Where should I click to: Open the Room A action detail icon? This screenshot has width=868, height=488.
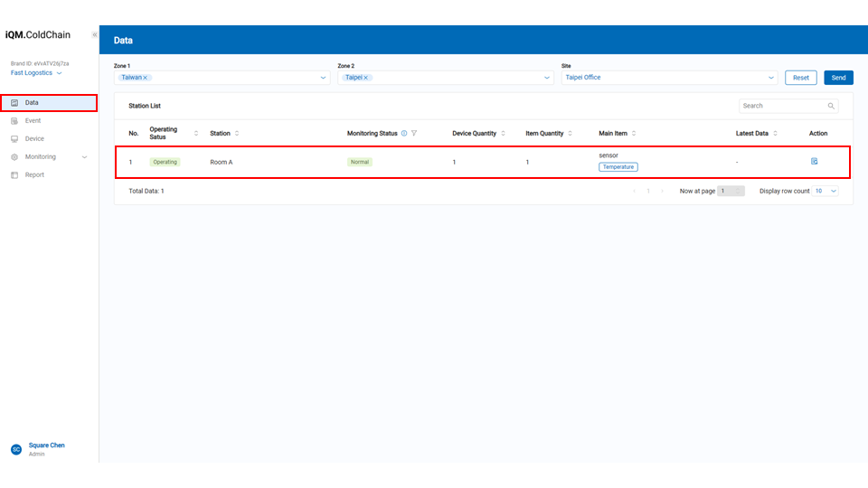pyautogui.click(x=815, y=162)
